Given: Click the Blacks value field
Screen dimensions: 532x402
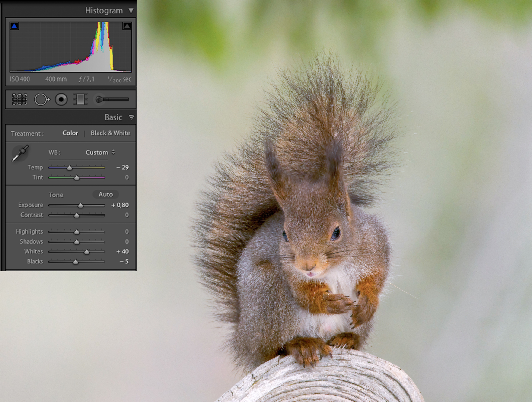Looking at the screenshot, I should 124,261.
